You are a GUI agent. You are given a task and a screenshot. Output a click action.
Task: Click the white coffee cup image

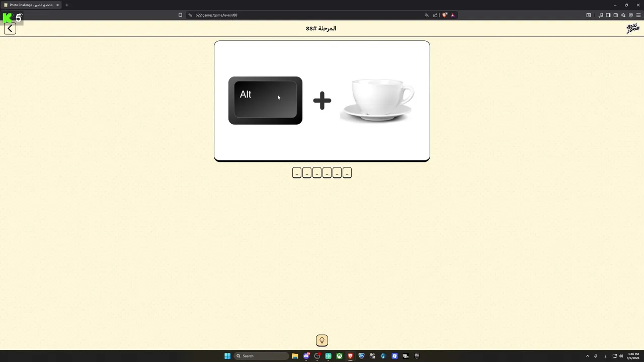point(377,100)
